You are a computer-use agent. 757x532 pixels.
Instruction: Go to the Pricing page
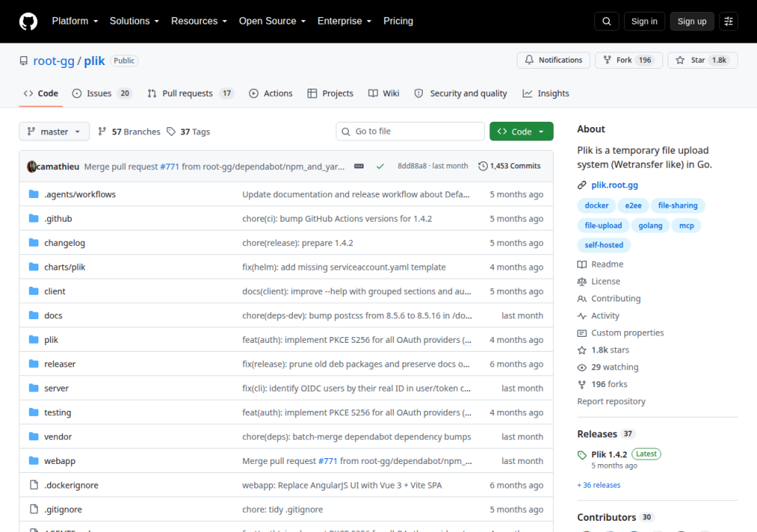click(398, 21)
